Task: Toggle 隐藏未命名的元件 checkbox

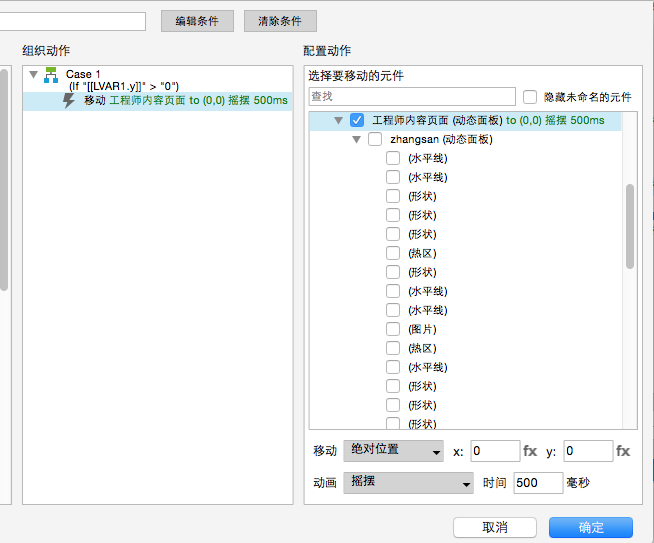Action: pyautogui.click(x=530, y=97)
